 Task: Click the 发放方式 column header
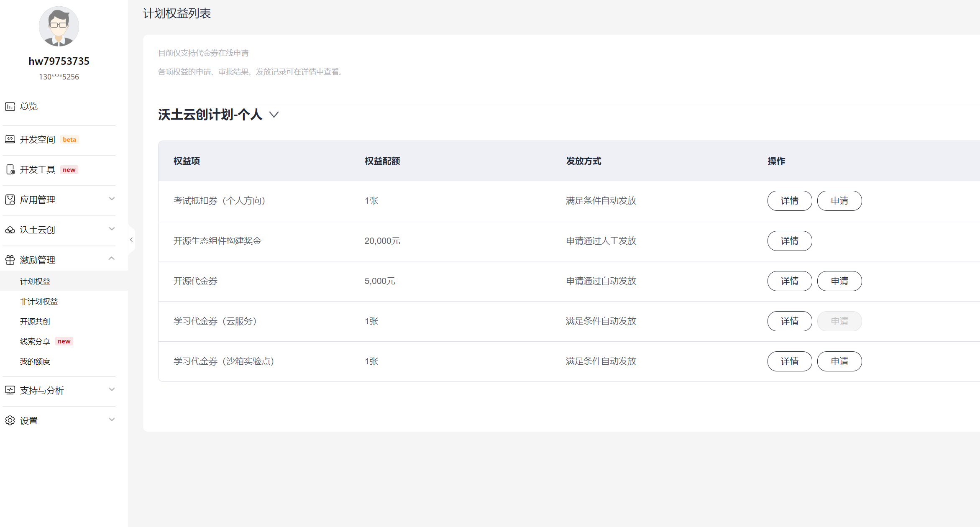(583, 161)
